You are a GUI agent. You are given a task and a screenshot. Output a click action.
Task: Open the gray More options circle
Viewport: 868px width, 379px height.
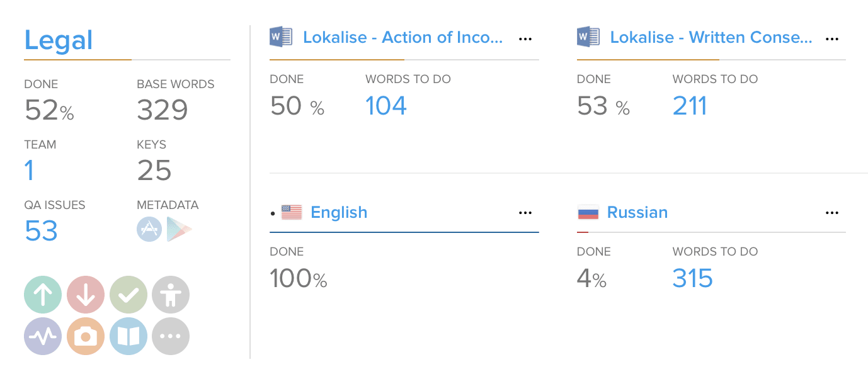(171, 337)
